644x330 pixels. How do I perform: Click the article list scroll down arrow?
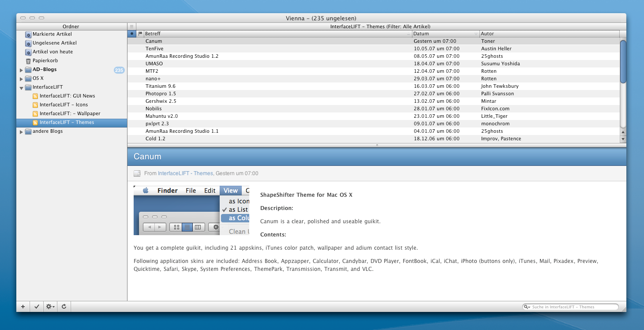tap(623, 139)
